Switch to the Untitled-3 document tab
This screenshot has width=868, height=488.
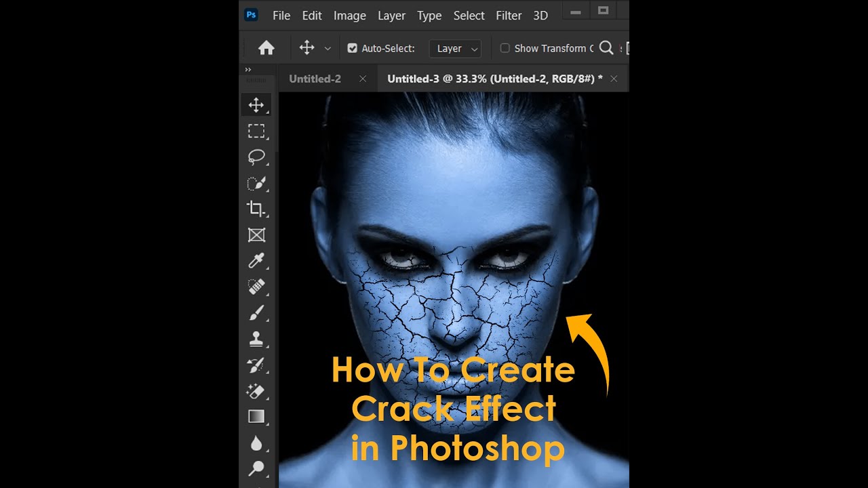pyautogui.click(x=495, y=79)
